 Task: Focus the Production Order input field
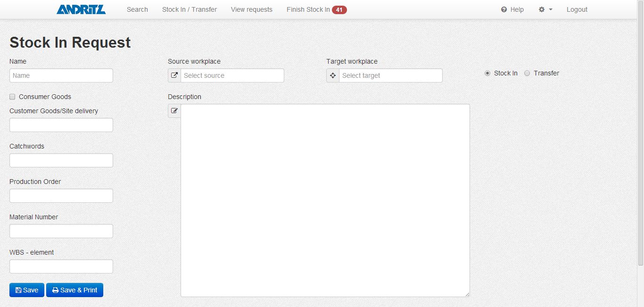click(61, 196)
